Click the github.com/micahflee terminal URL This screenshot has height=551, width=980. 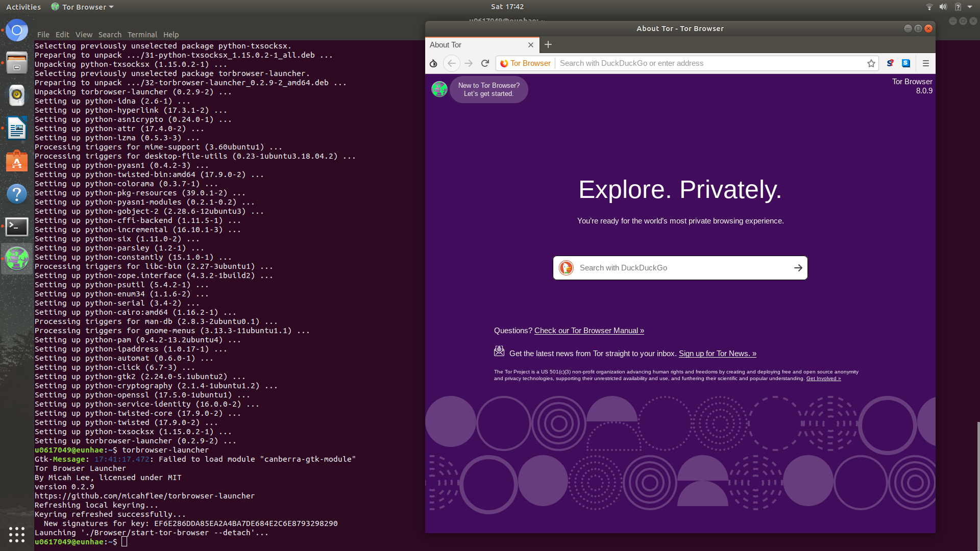tap(144, 496)
